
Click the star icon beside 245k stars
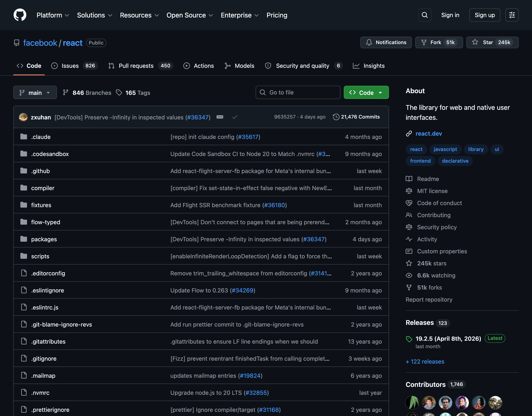pos(409,263)
